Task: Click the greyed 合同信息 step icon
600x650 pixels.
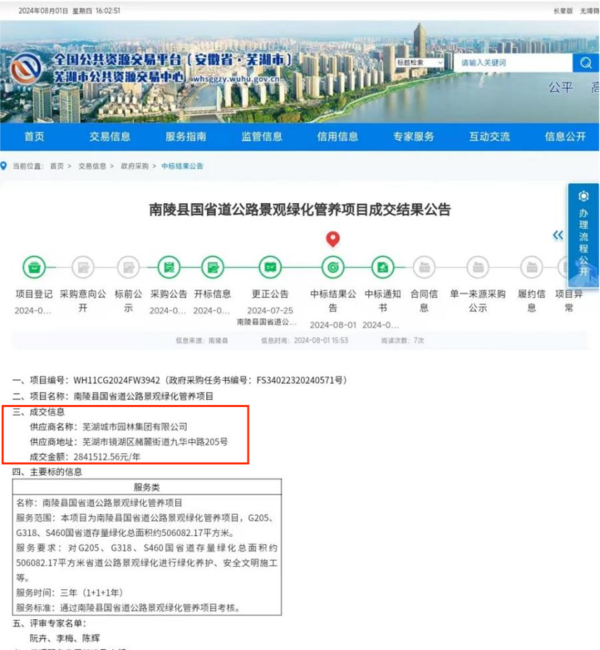Action: (423, 267)
